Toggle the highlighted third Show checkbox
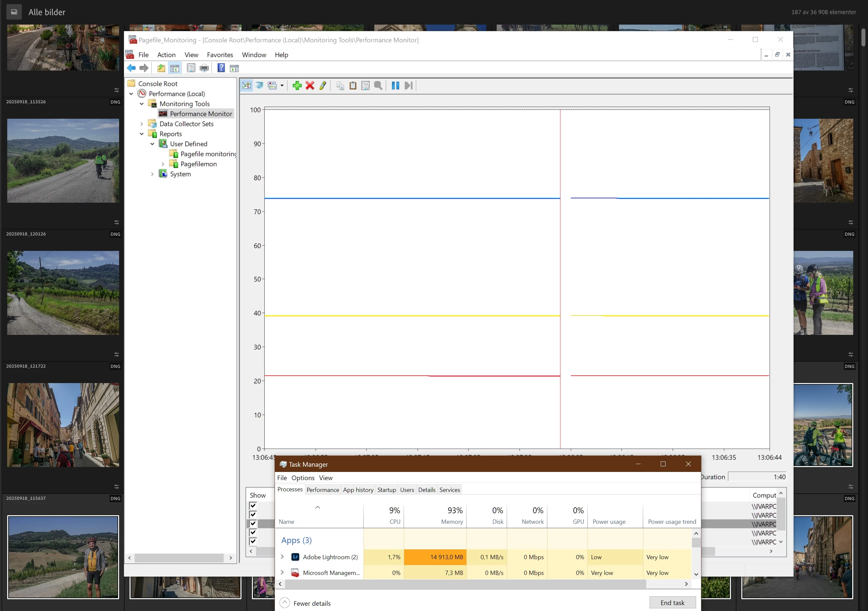 (253, 524)
